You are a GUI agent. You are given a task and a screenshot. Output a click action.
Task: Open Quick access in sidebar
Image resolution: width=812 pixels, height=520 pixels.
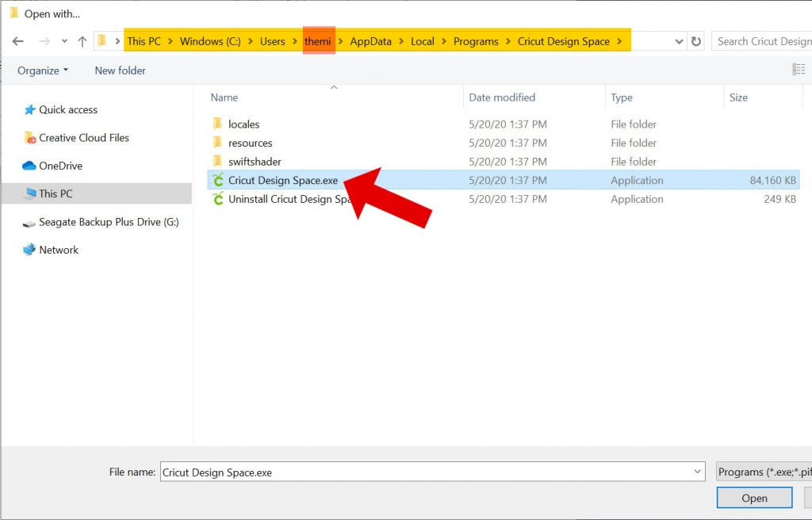[x=68, y=110]
